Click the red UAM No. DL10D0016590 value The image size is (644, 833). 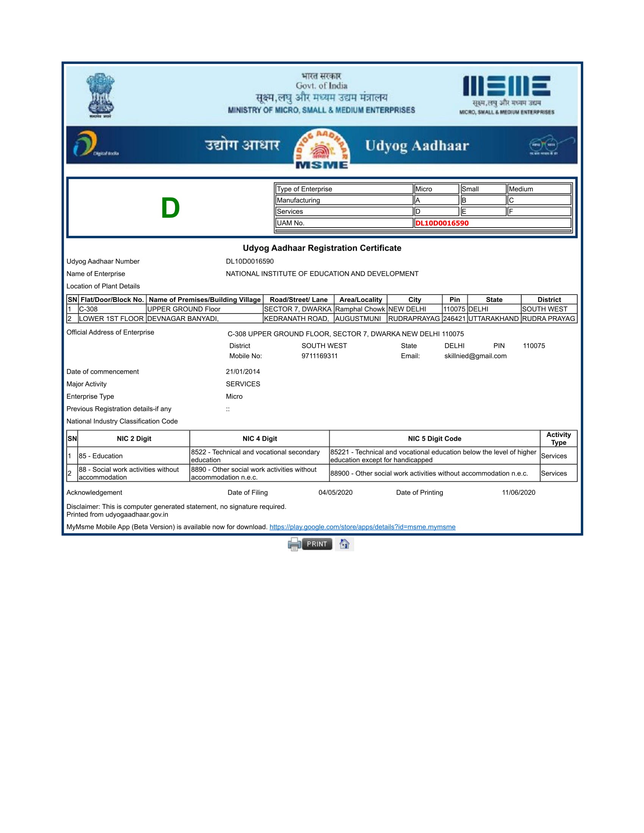click(442, 222)
